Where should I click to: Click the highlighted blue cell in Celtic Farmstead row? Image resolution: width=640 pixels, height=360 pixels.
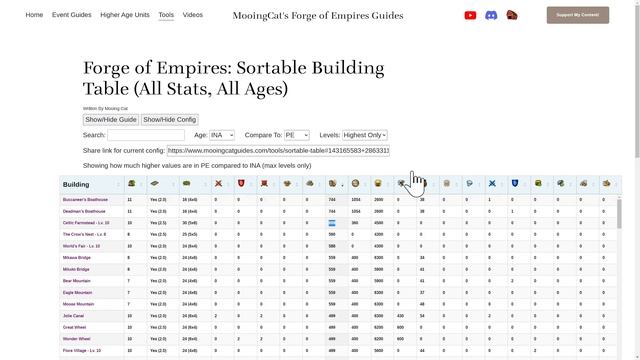[x=332, y=223]
